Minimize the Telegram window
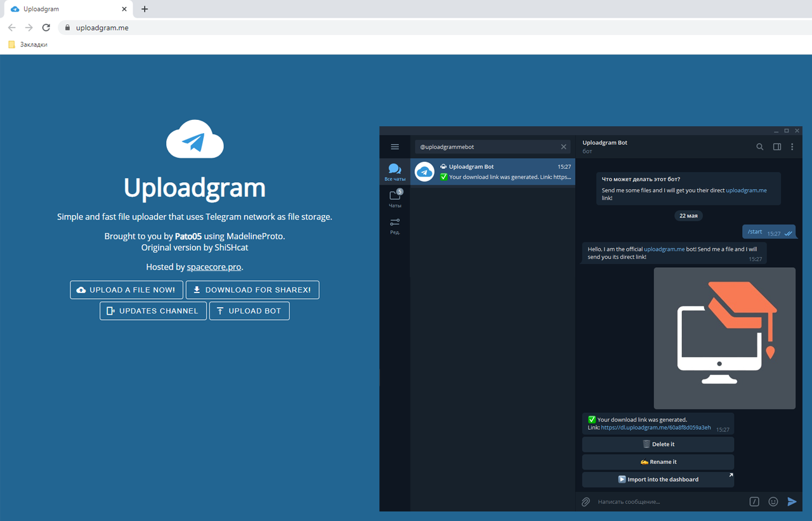Image resolution: width=812 pixels, height=521 pixels. tap(776, 131)
